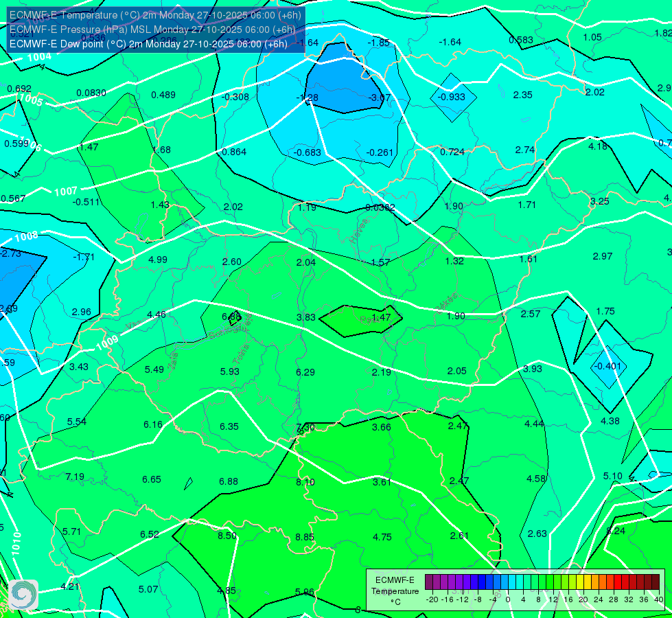Click the -0.261 dew point value
Viewport: 672px width, 618px height.
[x=380, y=152]
